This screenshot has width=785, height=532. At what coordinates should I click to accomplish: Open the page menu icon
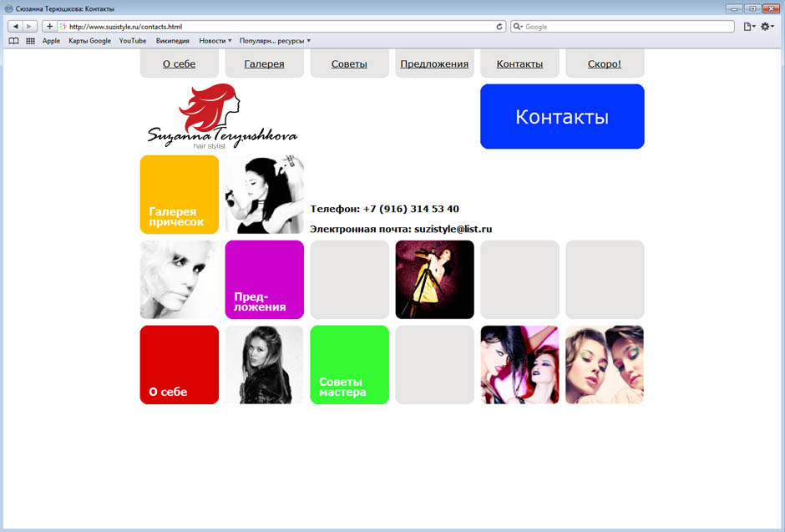coord(749,27)
